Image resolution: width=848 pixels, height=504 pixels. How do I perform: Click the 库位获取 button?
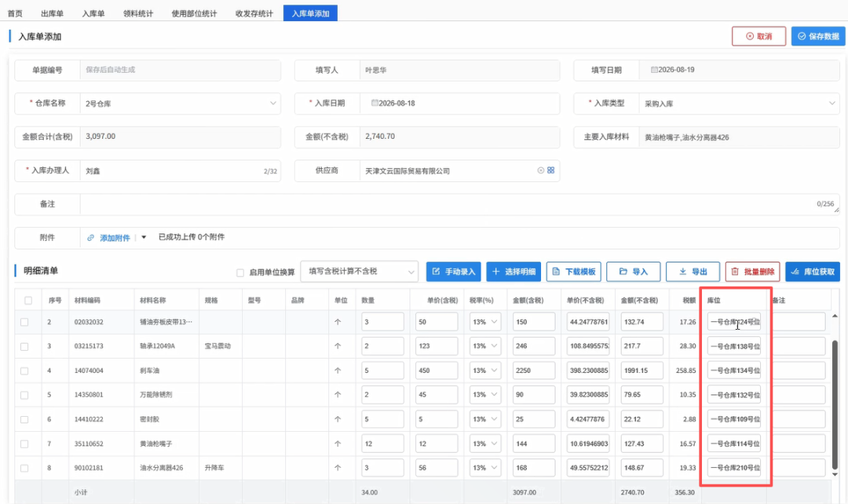point(813,272)
